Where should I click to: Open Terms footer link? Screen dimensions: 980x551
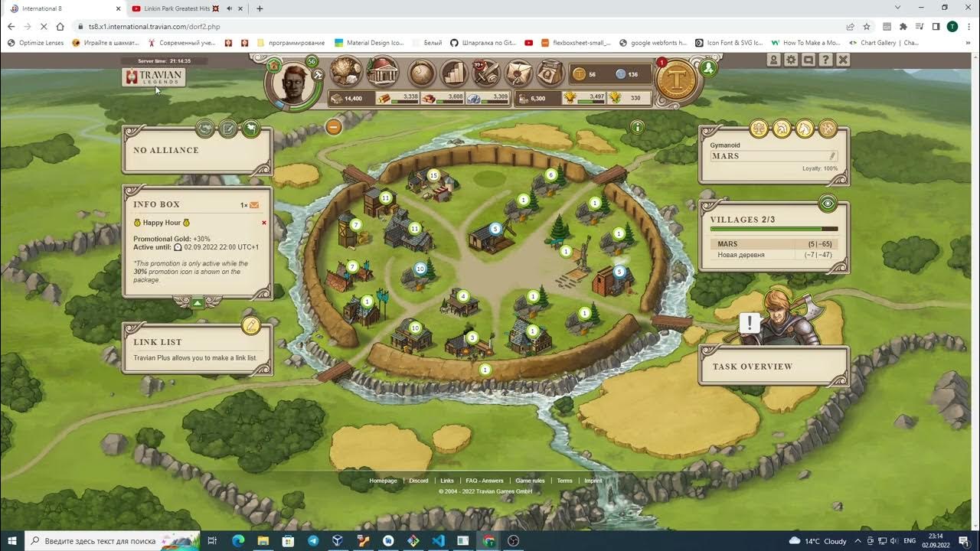point(564,481)
